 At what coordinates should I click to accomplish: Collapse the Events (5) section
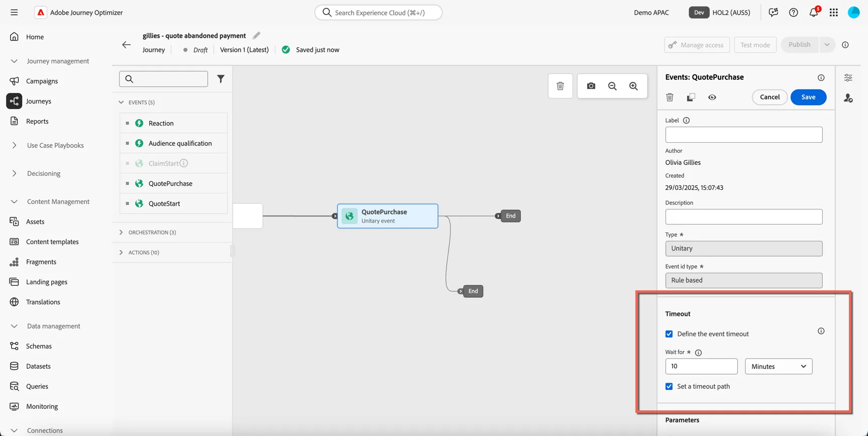(121, 102)
